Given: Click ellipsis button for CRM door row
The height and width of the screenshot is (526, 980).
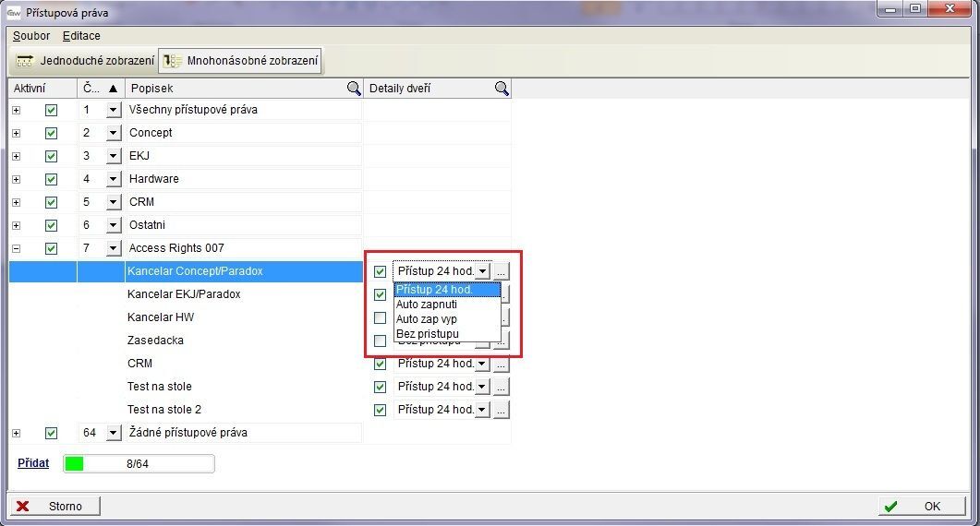Looking at the screenshot, I should click(x=501, y=364).
